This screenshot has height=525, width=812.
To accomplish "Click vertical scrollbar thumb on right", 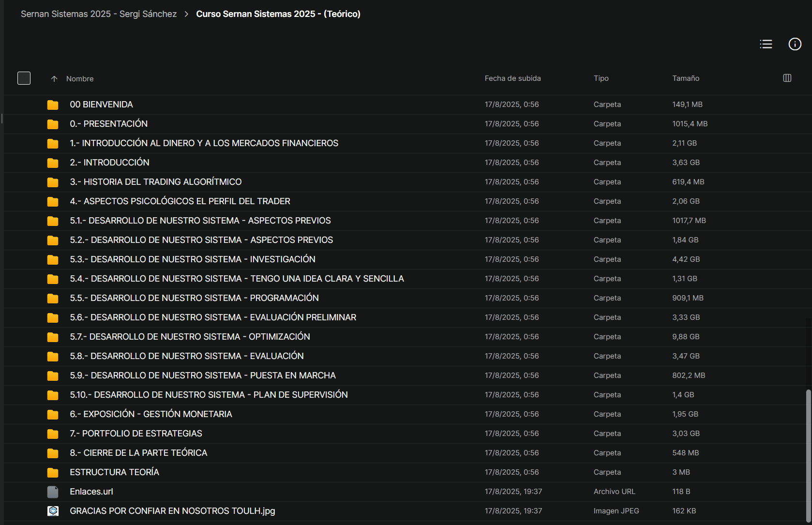I will click(x=808, y=455).
